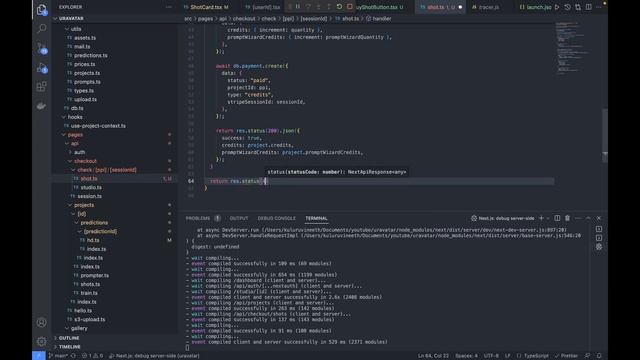This screenshot has width=640, height=360.
Task: Pause the debugger from debug toolbar
Action: pyautogui.click(x=298, y=7)
